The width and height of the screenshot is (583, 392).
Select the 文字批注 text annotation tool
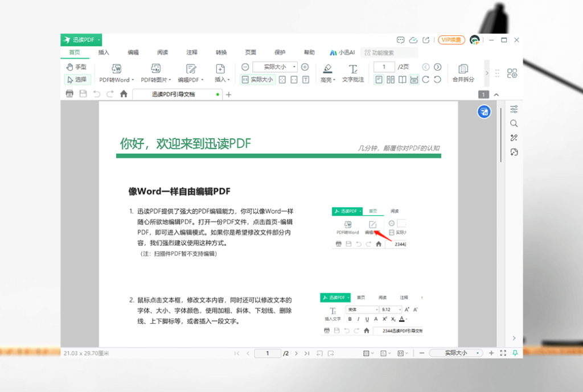click(353, 73)
